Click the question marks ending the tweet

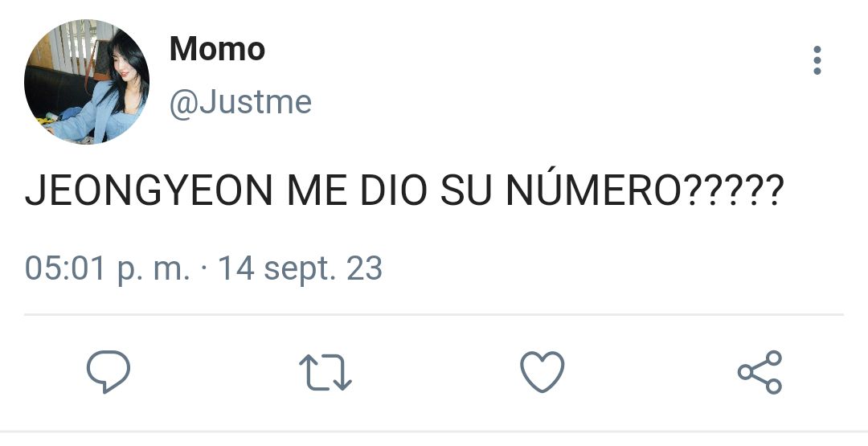coord(733,190)
